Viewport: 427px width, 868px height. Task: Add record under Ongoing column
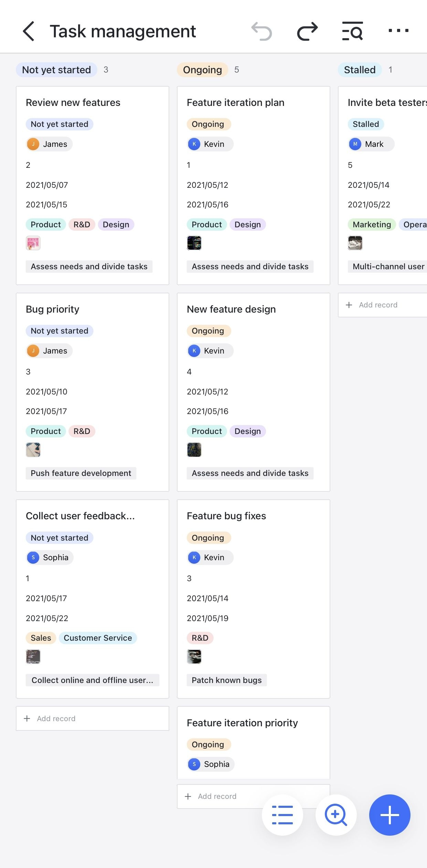217,796
